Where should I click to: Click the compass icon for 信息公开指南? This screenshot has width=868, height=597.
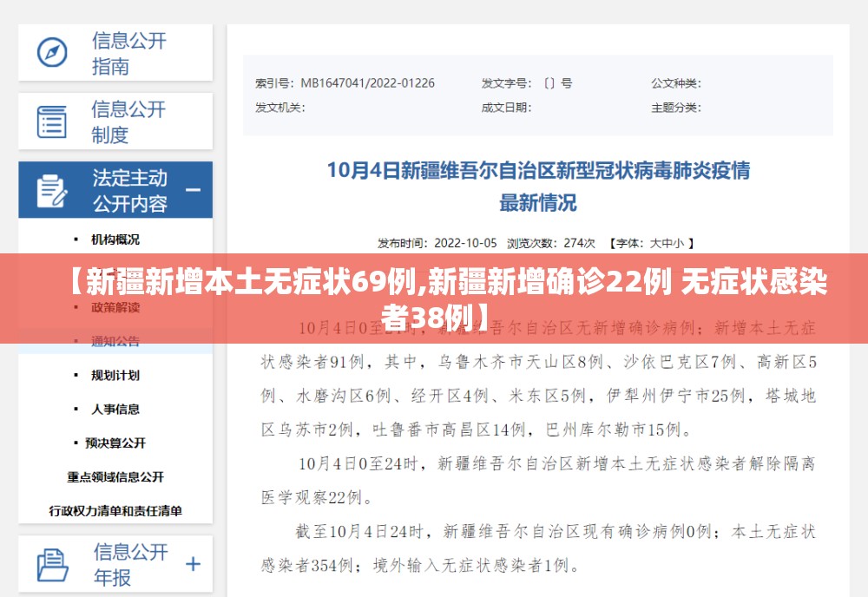coord(52,53)
